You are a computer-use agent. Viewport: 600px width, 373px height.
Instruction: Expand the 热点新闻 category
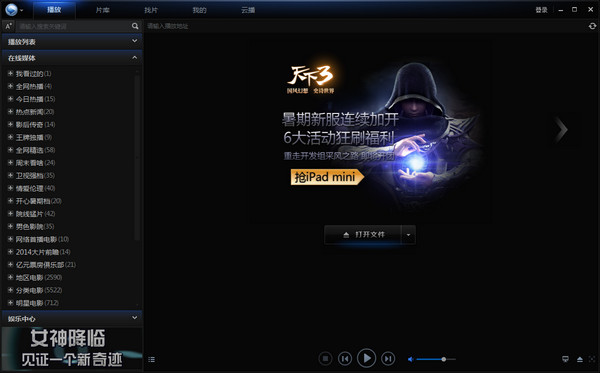[x=10, y=112]
